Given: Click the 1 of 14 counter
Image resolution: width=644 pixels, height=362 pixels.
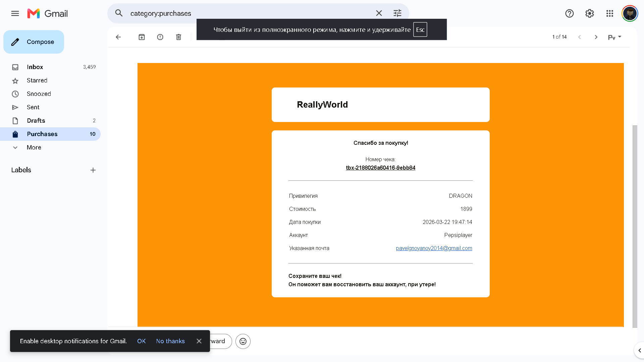Looking at the screenshot, I should [x=559, y=37].
